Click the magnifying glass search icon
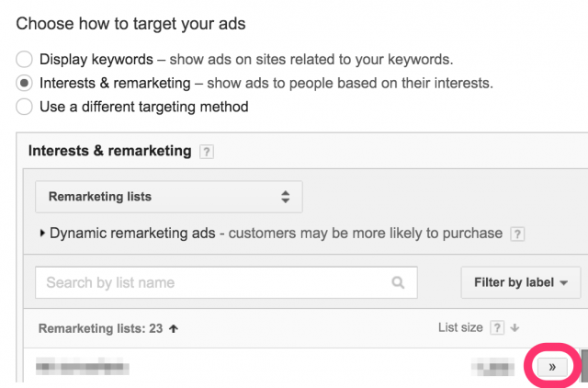588x388 pixels. coord(398,282)
